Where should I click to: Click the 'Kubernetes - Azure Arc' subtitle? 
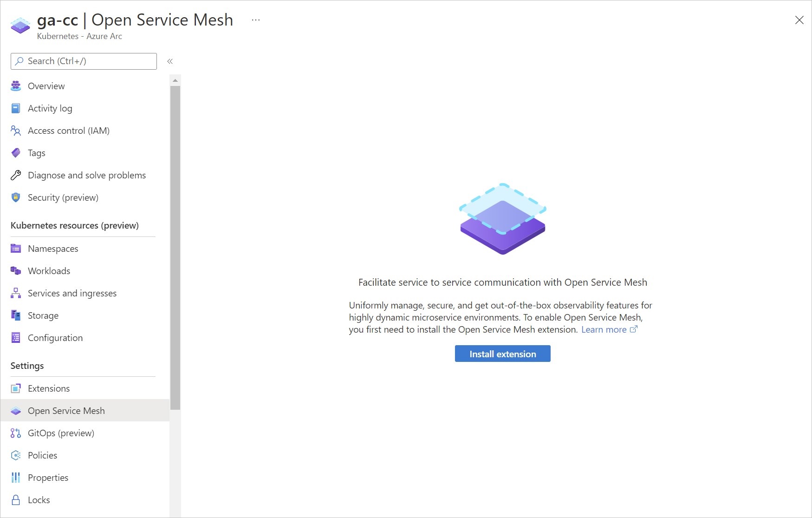point(79,36)
